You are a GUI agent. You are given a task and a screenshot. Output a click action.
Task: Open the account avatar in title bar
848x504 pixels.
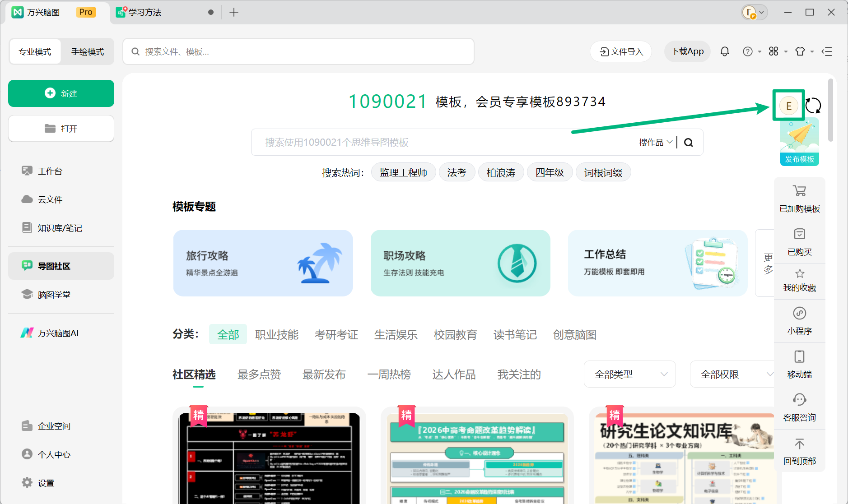click(x=749, y=12)
